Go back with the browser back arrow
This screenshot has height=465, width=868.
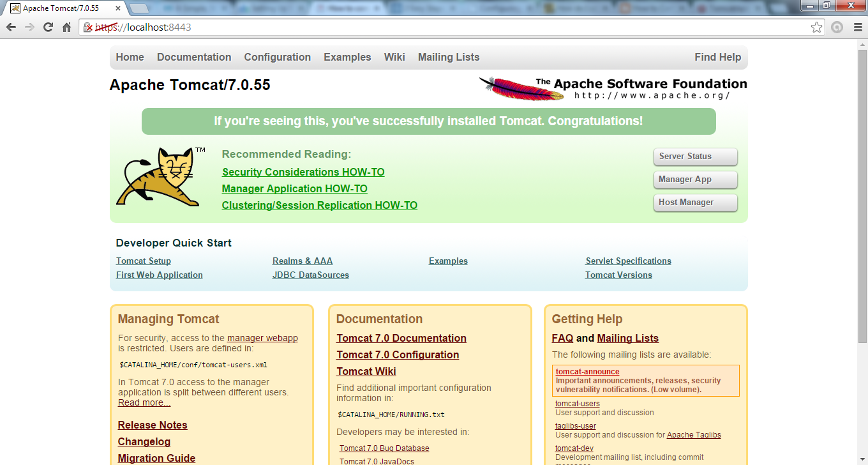click(x=11, y=27)
